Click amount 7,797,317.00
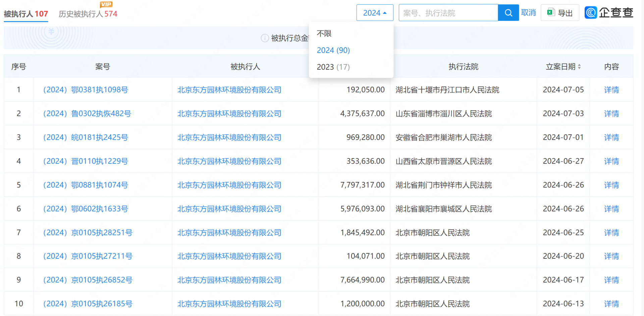644x316 pixels. coord(363,185)
